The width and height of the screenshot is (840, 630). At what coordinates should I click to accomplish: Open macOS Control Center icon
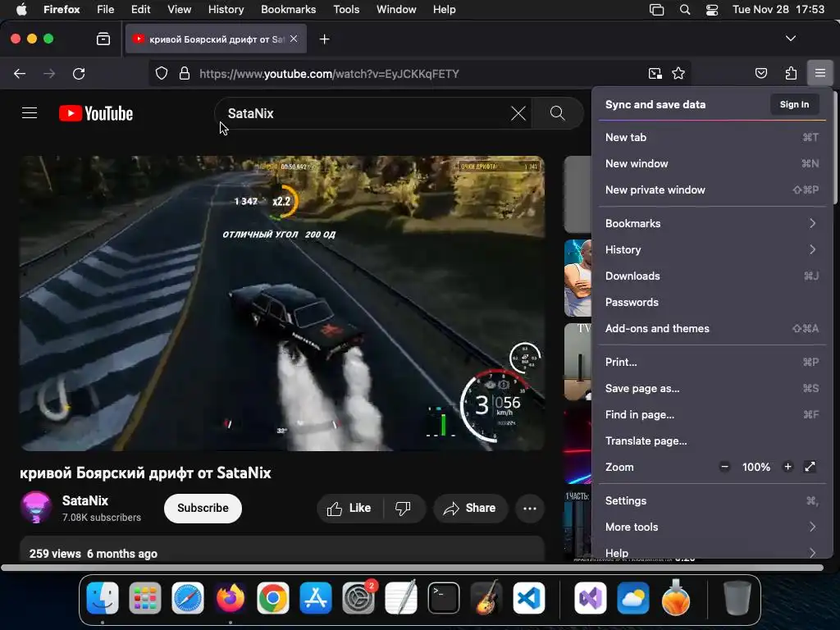pos(711,9)
